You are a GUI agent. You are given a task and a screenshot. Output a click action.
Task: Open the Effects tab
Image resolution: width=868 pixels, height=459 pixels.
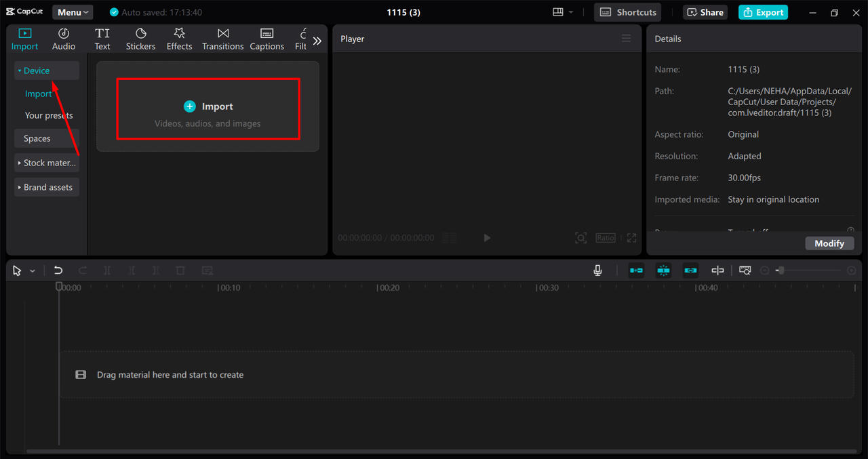(180, 39)
